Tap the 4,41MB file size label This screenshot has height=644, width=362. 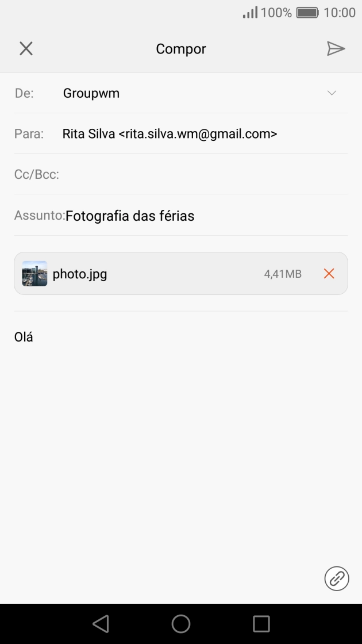[284, 274]
